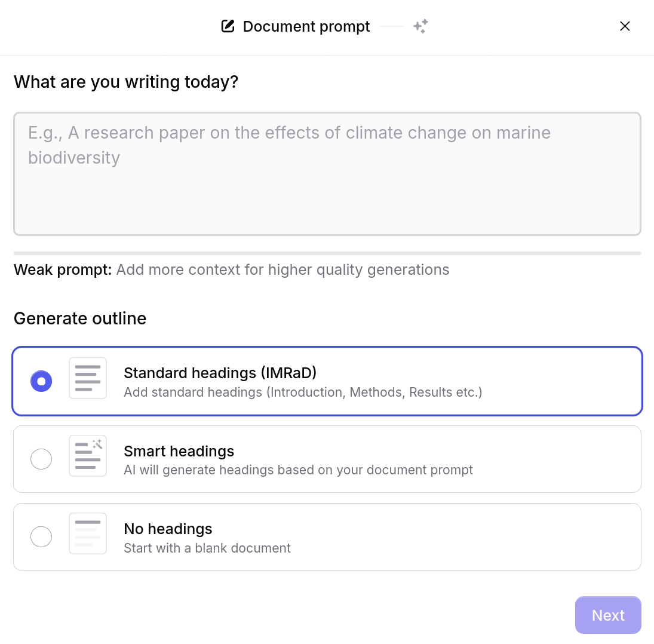
Task: Click the Weak prompt warning text
Action: click(231, 269)
